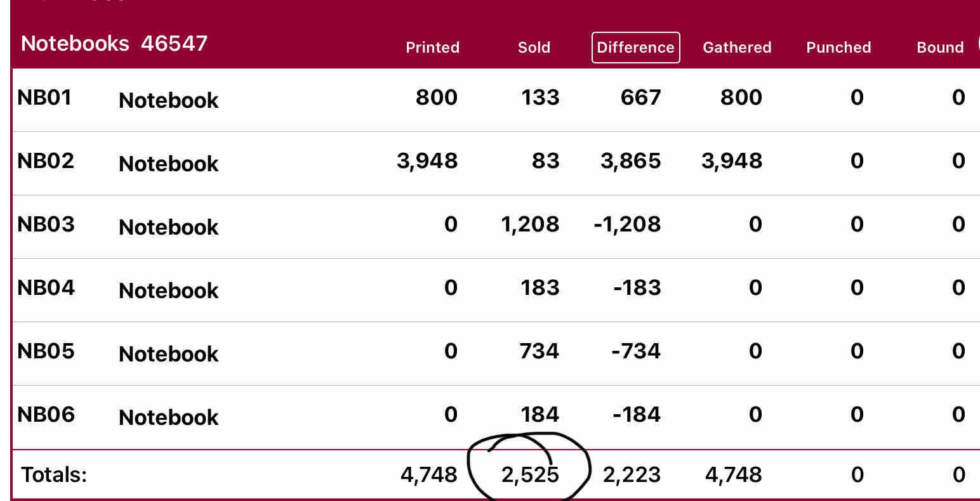Click the Bound column header
This screenshot has height=501, width=980.
[940, 48]
